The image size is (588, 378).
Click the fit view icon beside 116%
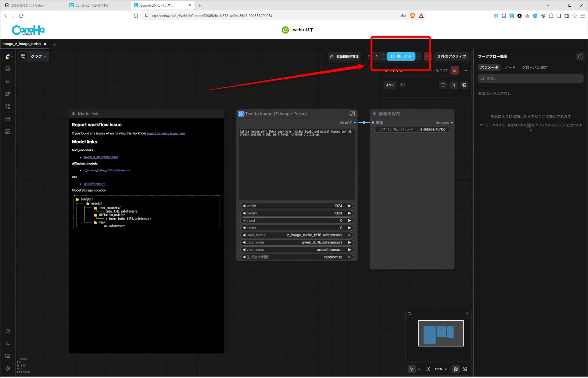(x=428, y=369)
